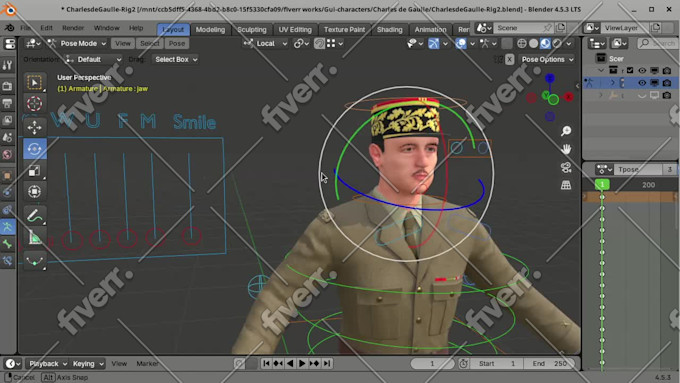Image resolution: width=680 pixels, height=383 pixels.
Task: Expand the Pose Options dropdown
Action: [x=547, y=59]
